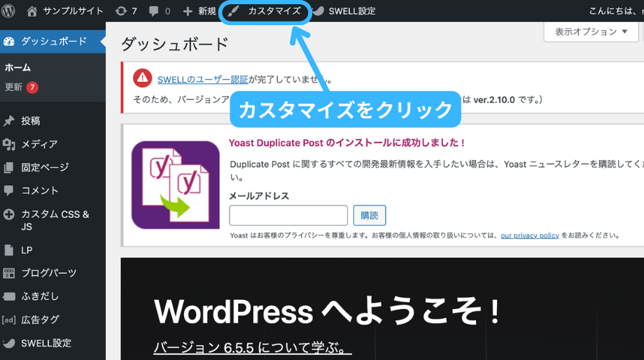Open バージョン 6.5.5 について学ぶ link

(252, 347)
